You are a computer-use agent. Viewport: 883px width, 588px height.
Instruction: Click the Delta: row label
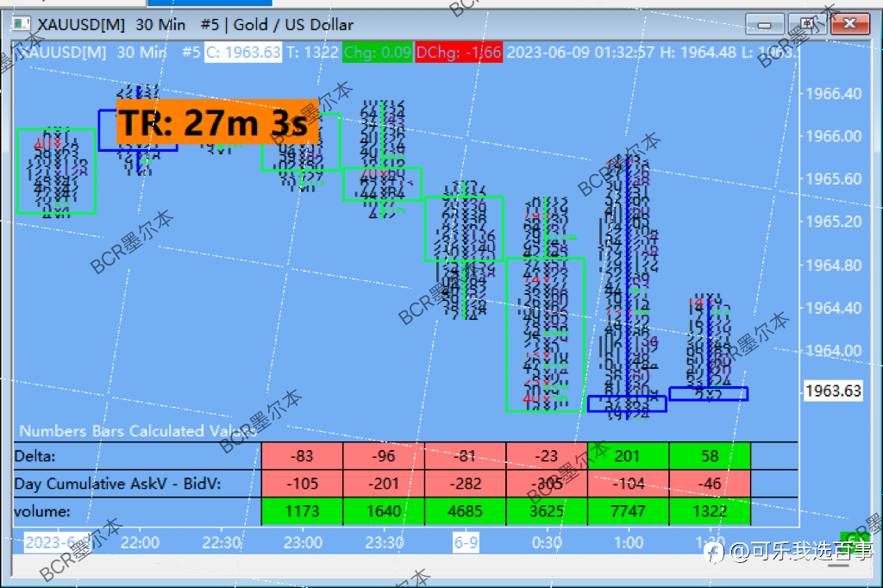point(34,455)
